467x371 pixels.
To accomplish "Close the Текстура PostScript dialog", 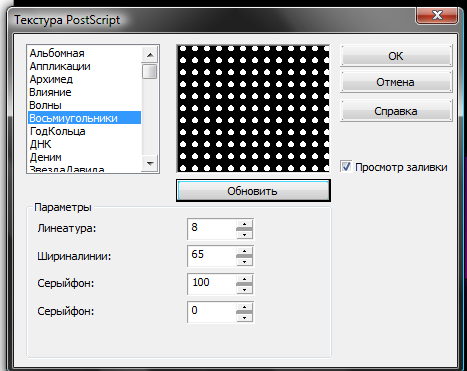I will pyautogui.click(x=437, y=15).
